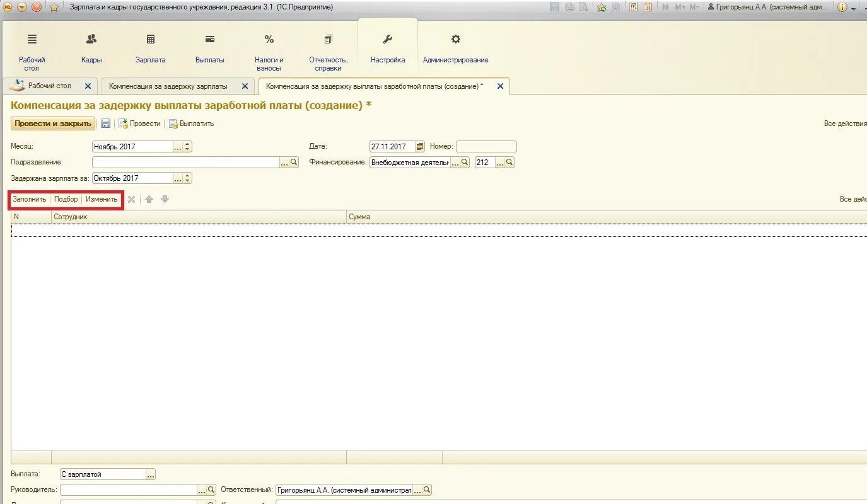
Task: Click the magnifier icon next to Внебюджетная деятельность
Action: [x=465, y=162]
